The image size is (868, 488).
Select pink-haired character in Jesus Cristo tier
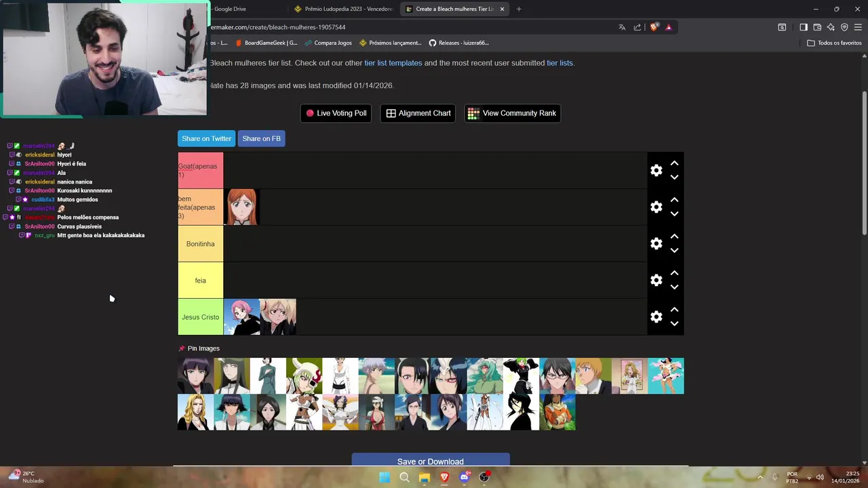(241, 317)
